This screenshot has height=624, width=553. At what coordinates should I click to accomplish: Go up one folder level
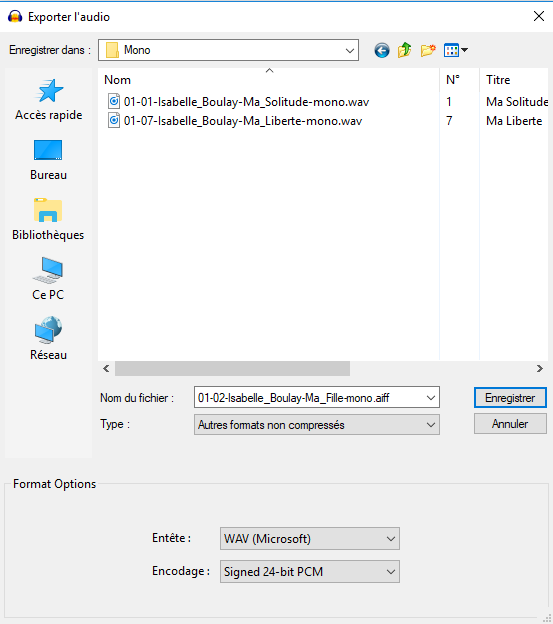click(405, 50)
